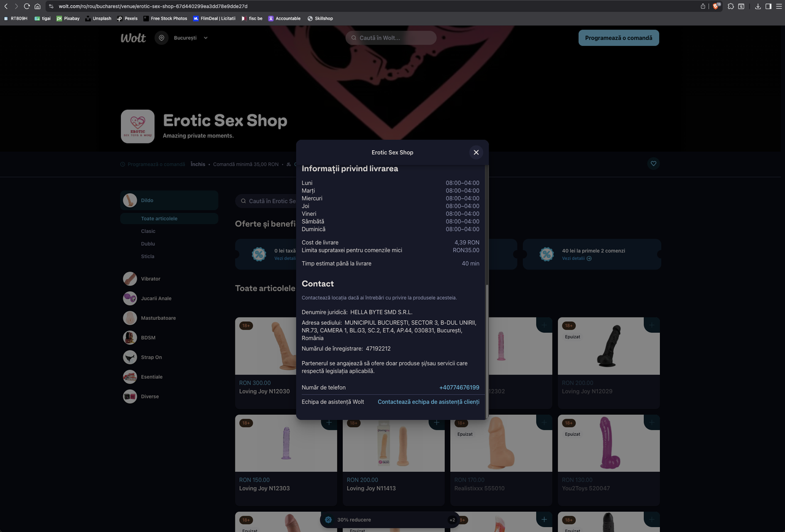Open 'Contactează echipa de asistență clienți' link
The width and height of the screenshot is (785, 532).
(x=429, y=402)
